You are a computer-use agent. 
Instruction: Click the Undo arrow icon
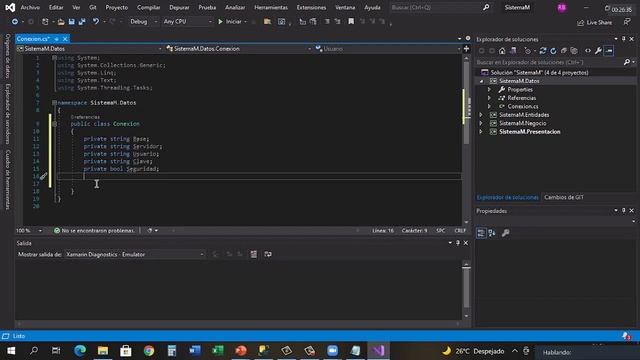[x=96, y=21]
